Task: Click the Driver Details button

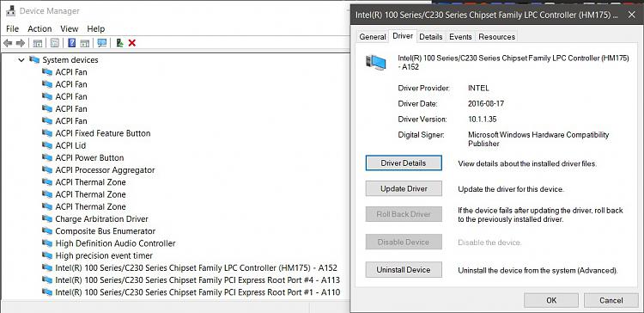Action: point(404,163)
